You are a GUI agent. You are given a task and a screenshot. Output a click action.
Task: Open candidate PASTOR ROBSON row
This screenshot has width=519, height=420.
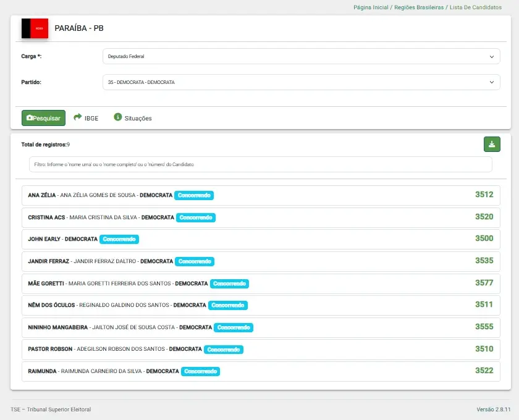(x=261, y=350)
